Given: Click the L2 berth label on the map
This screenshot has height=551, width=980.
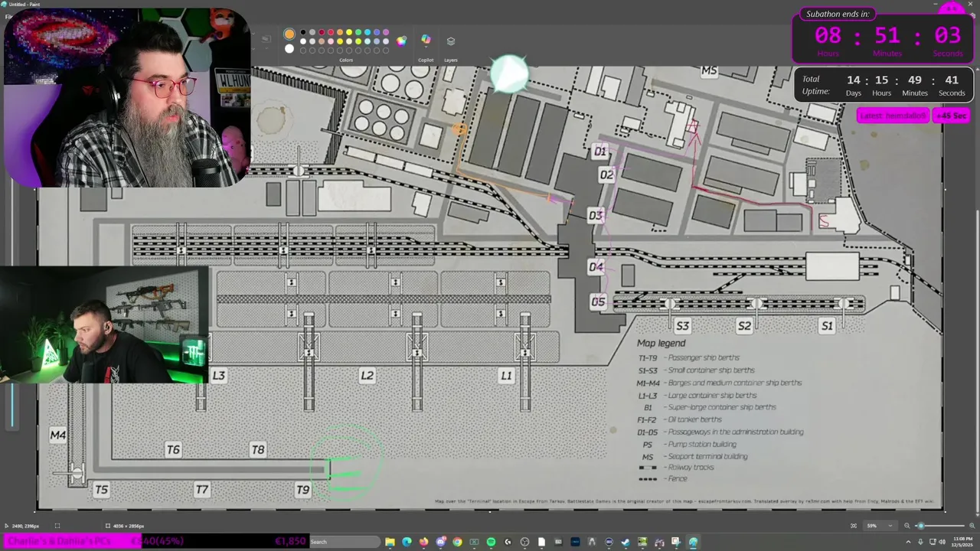Looking at the screenshot, I should coord(367,376).
